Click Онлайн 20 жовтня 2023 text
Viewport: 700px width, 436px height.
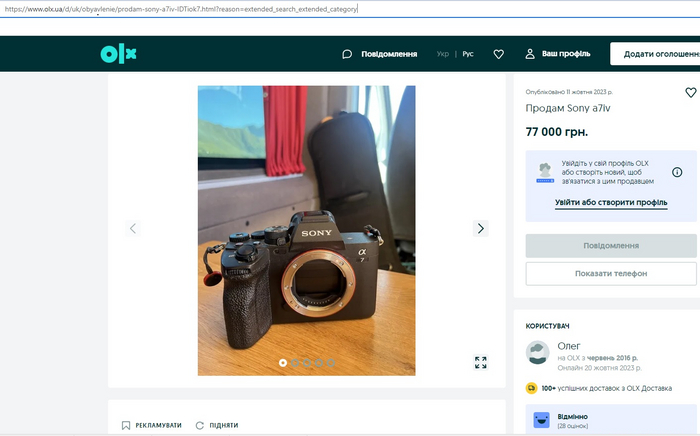[600, 368]
